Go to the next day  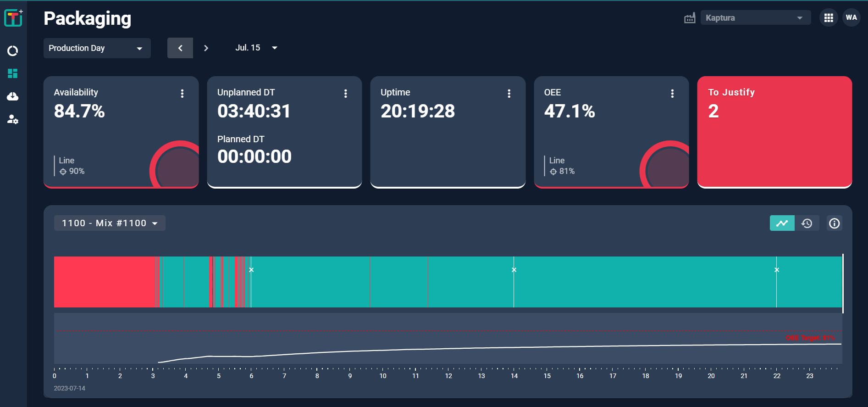(x=206, y=48)
